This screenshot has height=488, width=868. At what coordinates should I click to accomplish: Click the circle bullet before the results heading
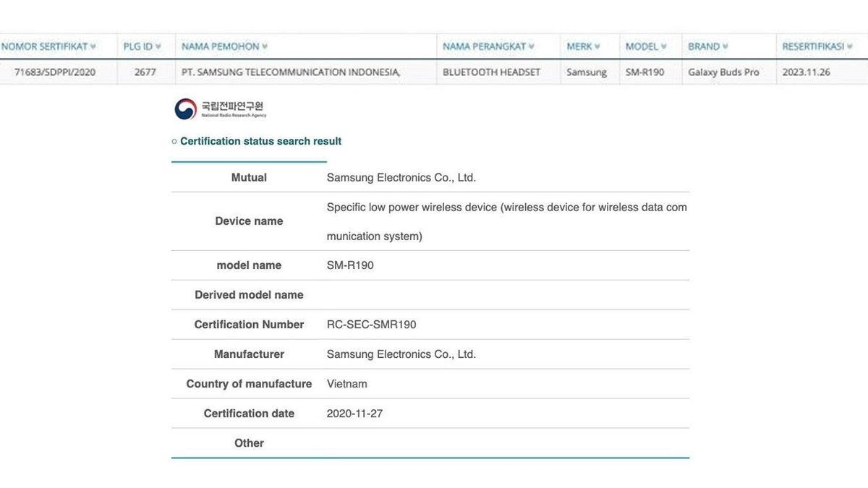click(x=174, y=141)
